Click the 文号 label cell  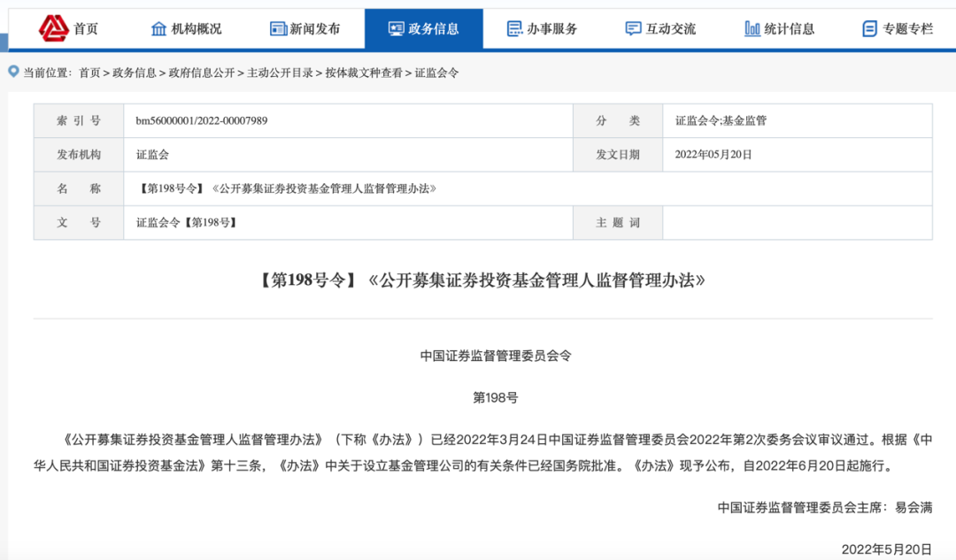click(x=79, y=223)
